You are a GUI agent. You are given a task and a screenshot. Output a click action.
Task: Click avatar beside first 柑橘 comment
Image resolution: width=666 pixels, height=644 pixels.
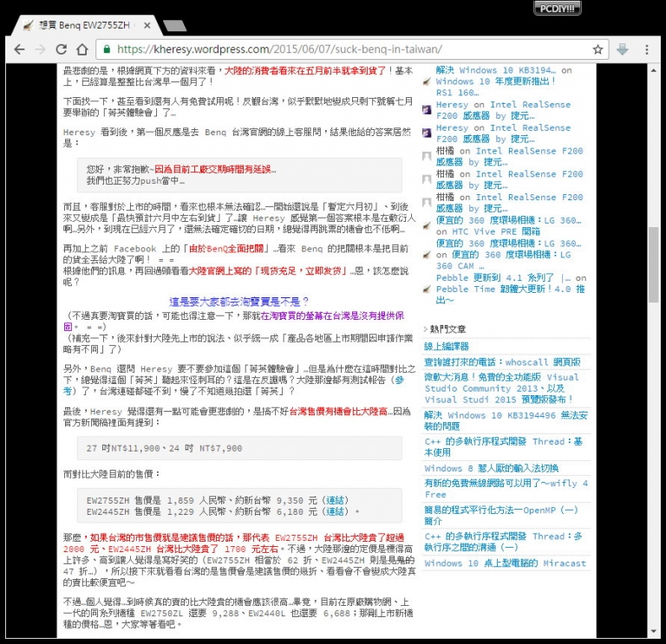427,157
